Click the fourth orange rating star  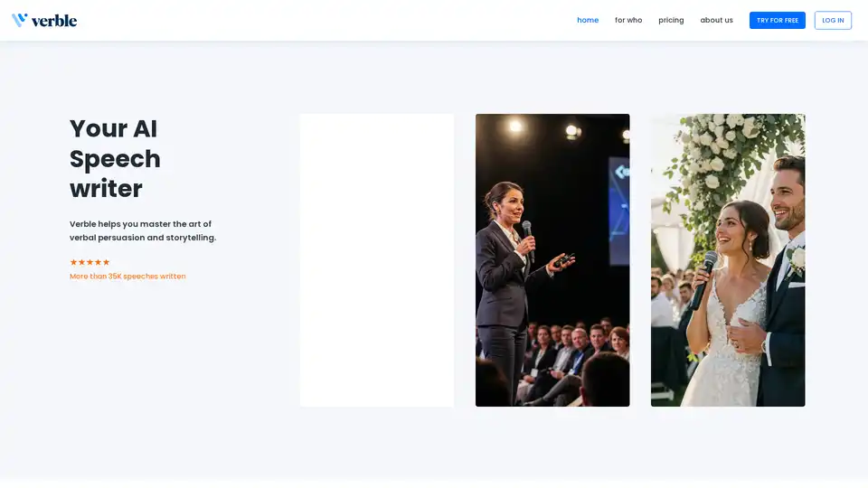tap(98, 262)
